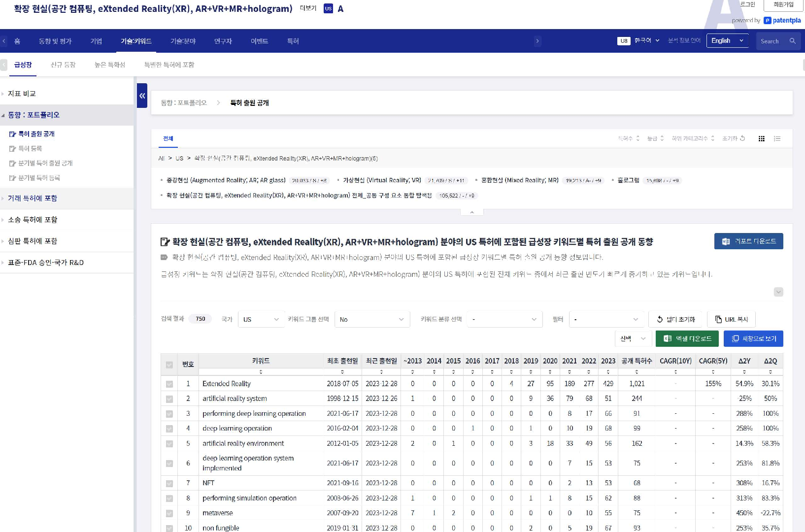Viewport: 805px width, 532px height.
Task: Click the 새창으로 보기 button
Action: pyautogui.click(x=753, y=338)
